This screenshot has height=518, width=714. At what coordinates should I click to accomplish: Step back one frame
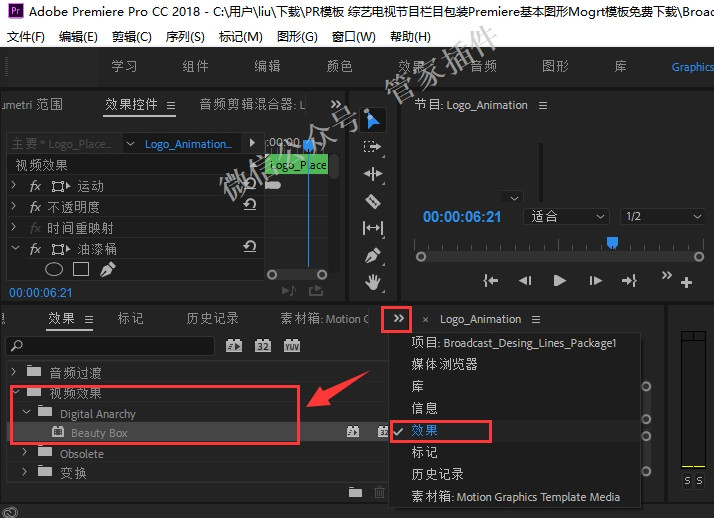pyautogui.click(x=525, y=280)
